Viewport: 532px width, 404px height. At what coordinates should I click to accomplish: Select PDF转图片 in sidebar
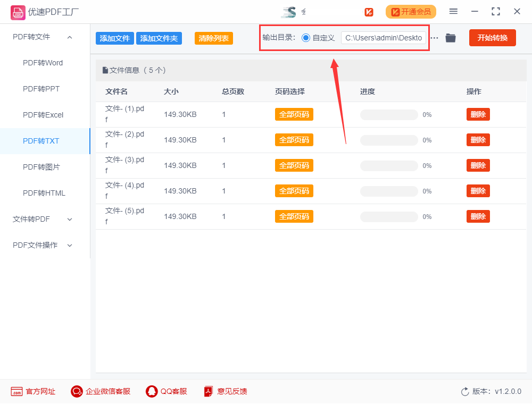(x=41, y=167)
